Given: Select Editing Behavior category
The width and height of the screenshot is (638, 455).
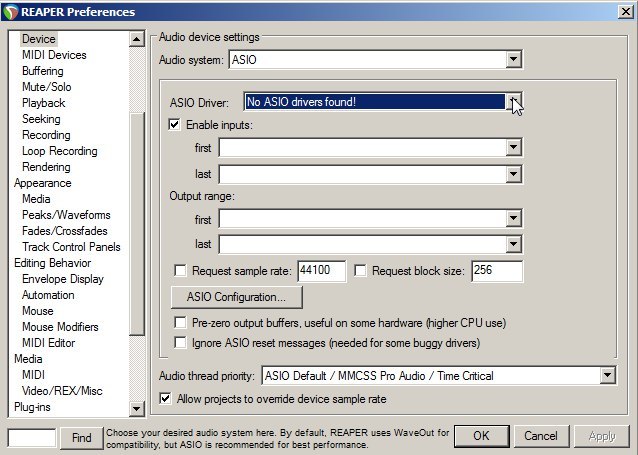Looking at the screenshot, I should 52,263.
